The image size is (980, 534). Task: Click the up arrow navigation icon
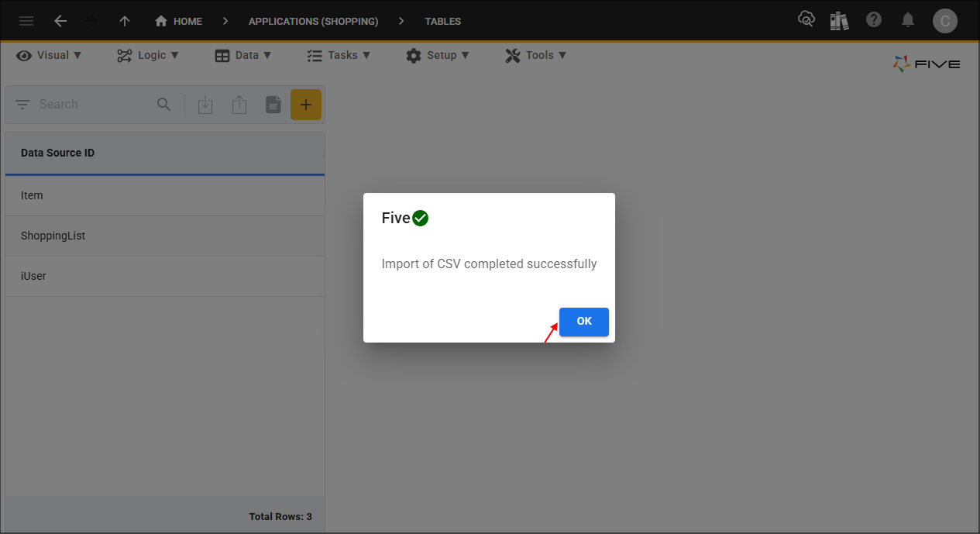click(x=125, y=21)
